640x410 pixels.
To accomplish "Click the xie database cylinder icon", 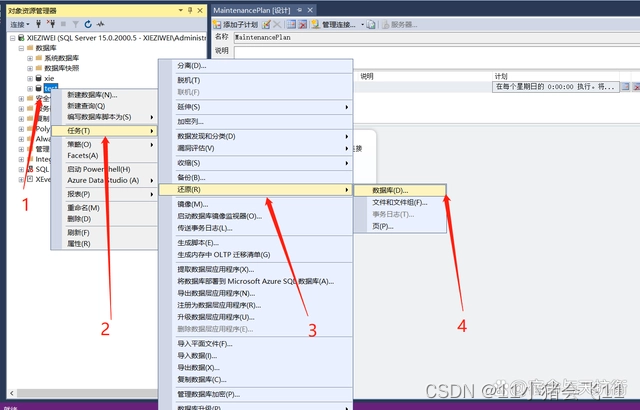I will pos(39,78).
